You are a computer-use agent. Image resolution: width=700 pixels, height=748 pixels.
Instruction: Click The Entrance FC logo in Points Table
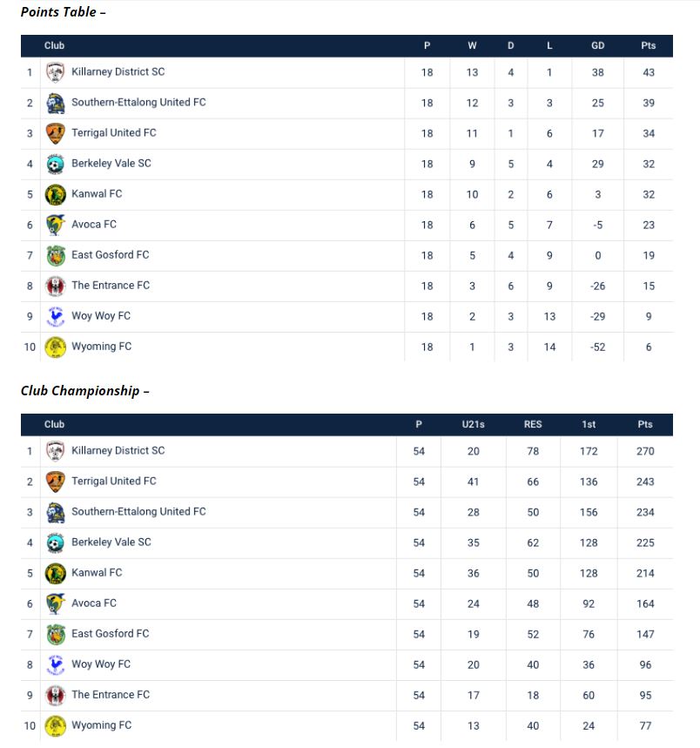tap(56, 286)
